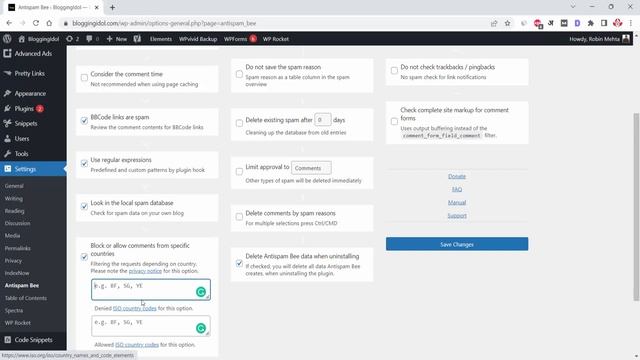The height and width of the screenshot is (360, 640).
Task: Open the browser side panel icon
Action: click(x=604, y=23)
